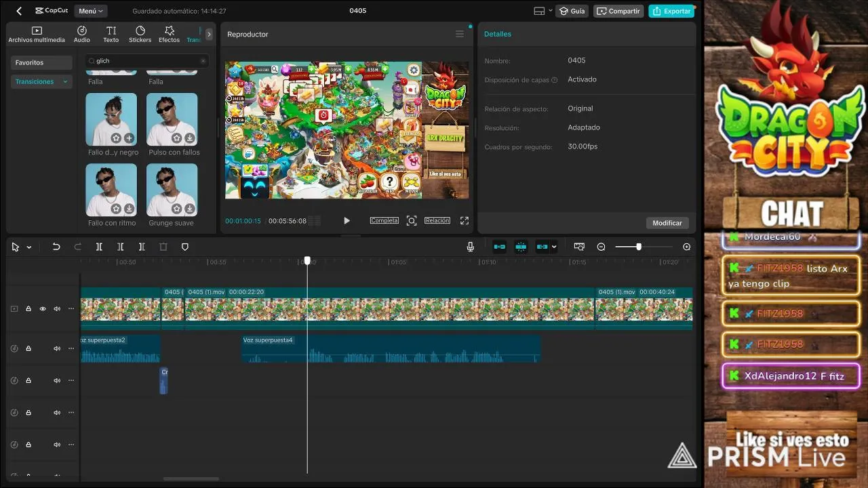This screenshot has height=488, width=868.
Task: Click the Exportar button
Action: [x=671, y=11]
